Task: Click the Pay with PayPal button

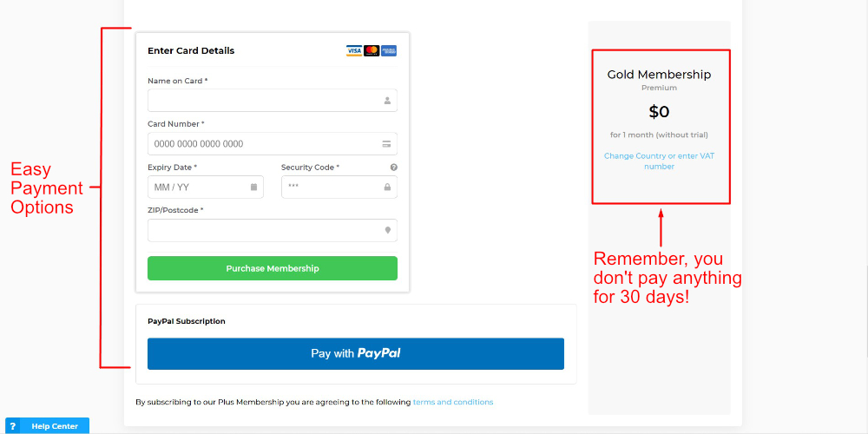Action: (x=355, y=354)
